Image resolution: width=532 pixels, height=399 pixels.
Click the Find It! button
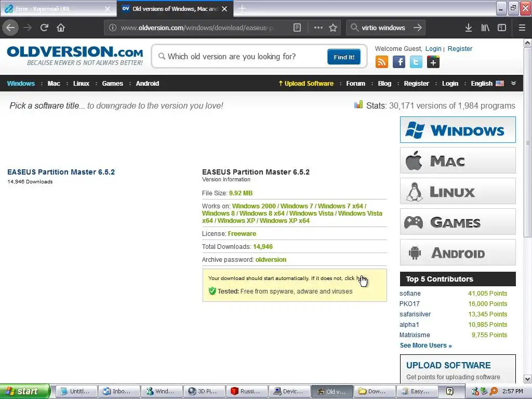(344, 57)
